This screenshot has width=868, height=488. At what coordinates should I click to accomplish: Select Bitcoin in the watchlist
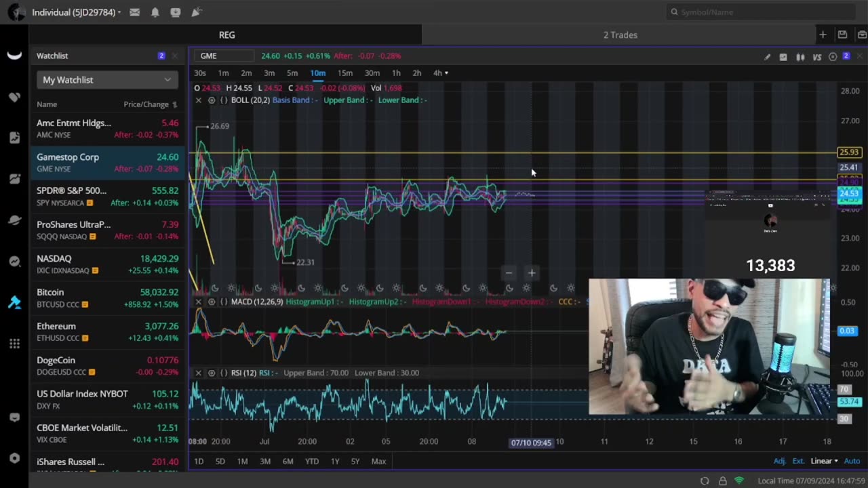tap(107, 298)
